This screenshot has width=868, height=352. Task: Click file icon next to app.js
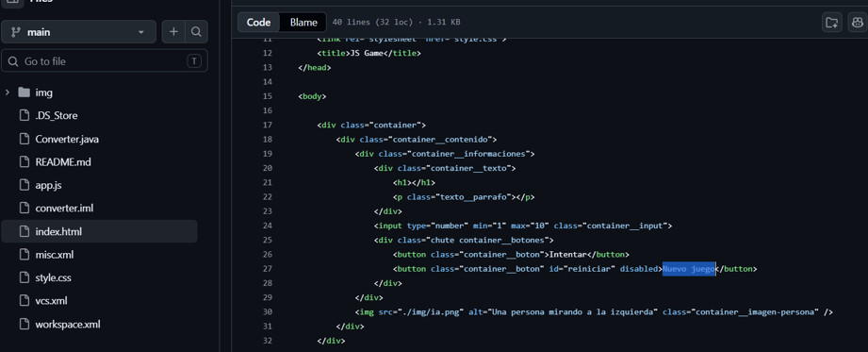point(24,185)
